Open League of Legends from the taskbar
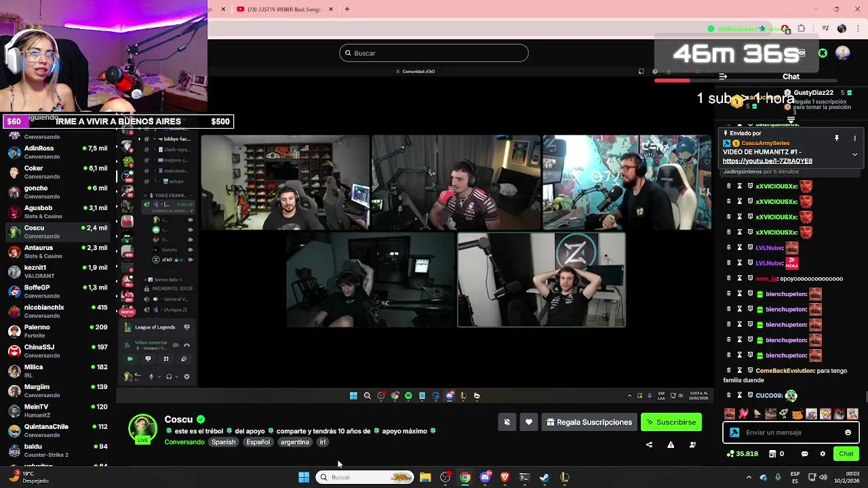 [x=564, y=477]
